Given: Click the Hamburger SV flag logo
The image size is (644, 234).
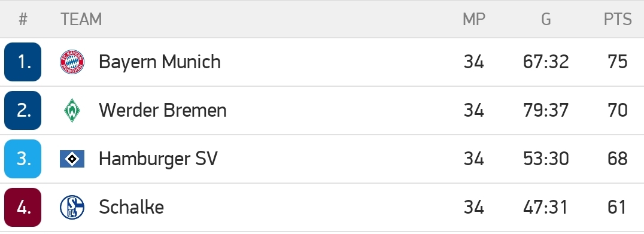Looking at the screenshot, I should (72, 159).
